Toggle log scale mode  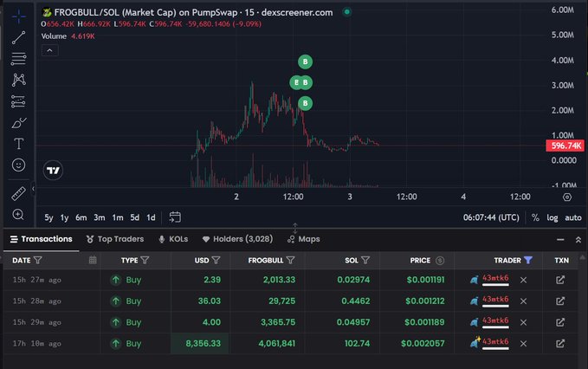[x=552, y=217]
